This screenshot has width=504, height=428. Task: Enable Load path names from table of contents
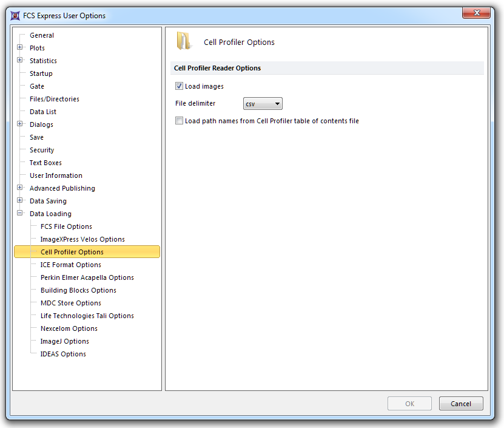179,121
